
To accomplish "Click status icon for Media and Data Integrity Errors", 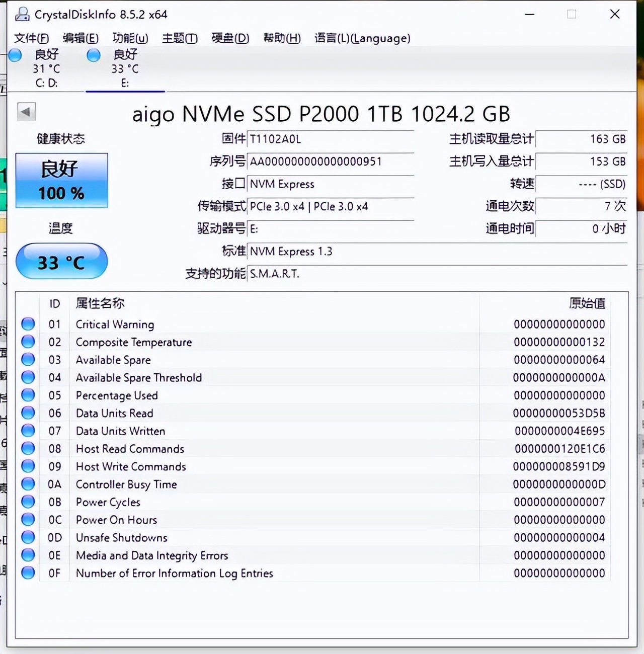I will [28, 555].
